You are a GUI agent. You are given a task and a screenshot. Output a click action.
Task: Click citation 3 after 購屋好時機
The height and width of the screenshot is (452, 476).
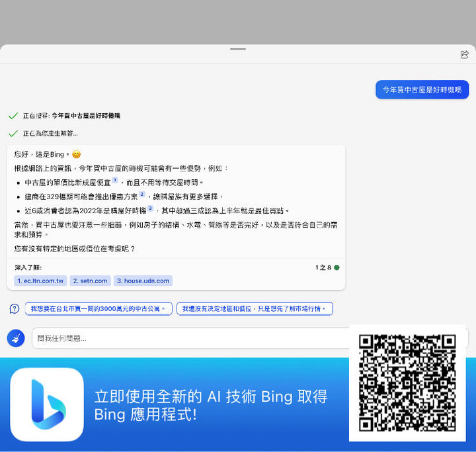(x=150, y=208)
